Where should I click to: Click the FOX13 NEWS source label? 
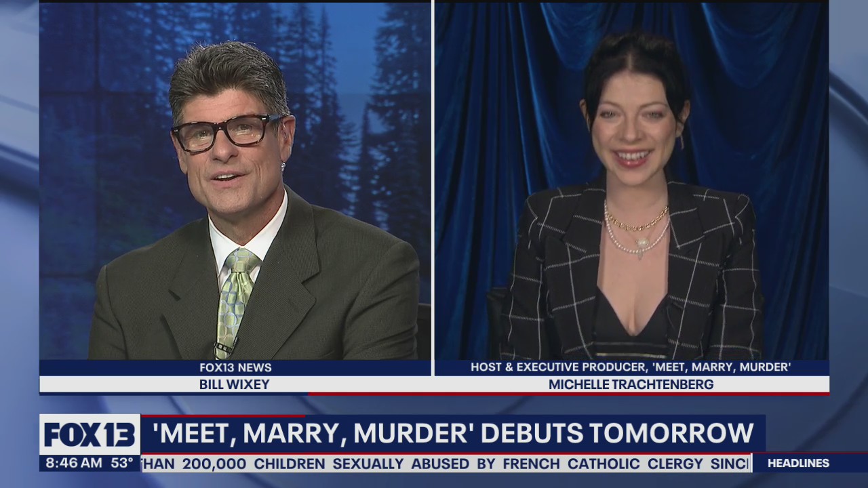pyautogui.click(x=237, y=368)
